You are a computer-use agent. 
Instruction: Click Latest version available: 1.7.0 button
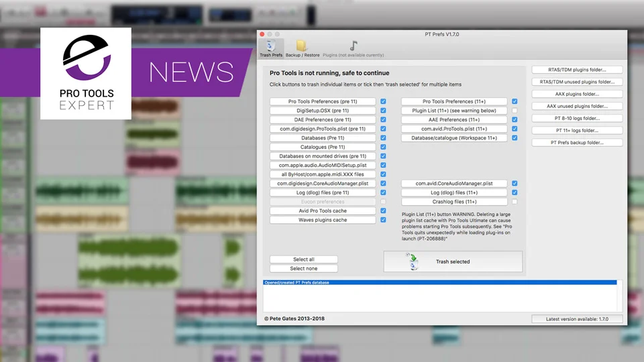click(x=577, y=319)
